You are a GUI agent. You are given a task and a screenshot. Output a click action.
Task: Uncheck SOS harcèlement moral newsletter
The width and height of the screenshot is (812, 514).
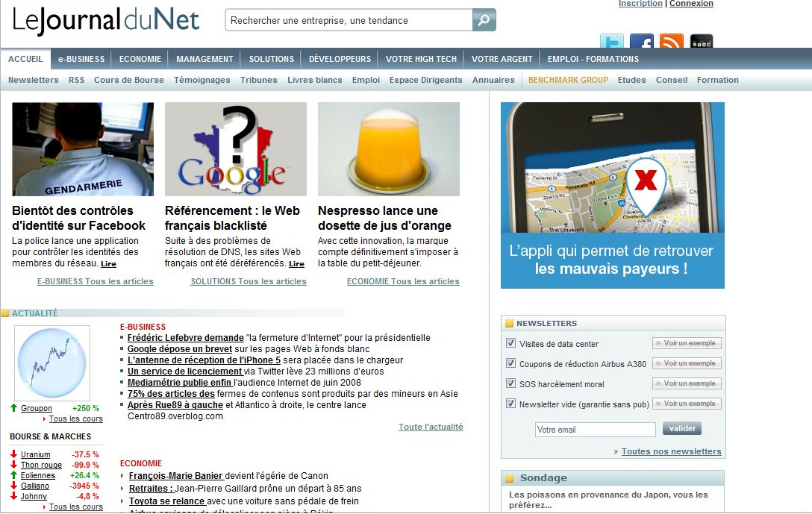pos(510,383)
